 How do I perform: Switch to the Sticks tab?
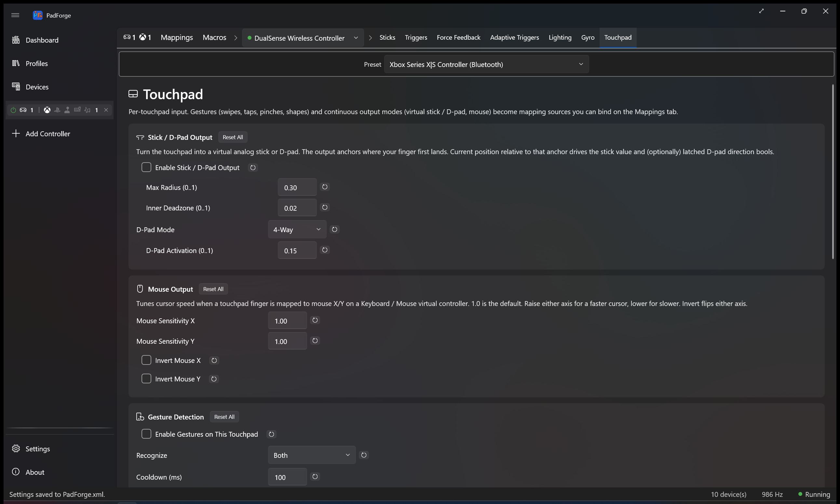[x=387, y=37]
